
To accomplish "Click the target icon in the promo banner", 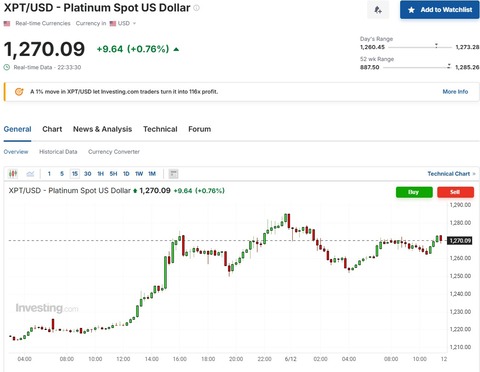I will click(19, 91).
